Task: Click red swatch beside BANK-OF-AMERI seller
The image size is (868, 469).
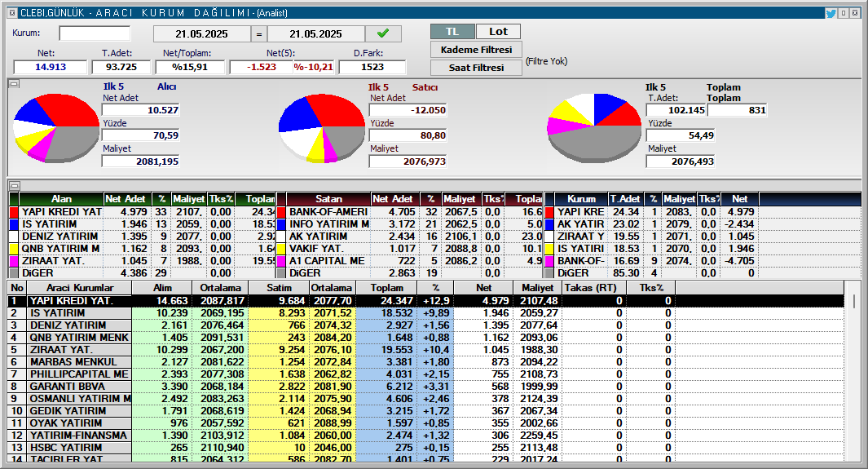Action: (281, 212)
